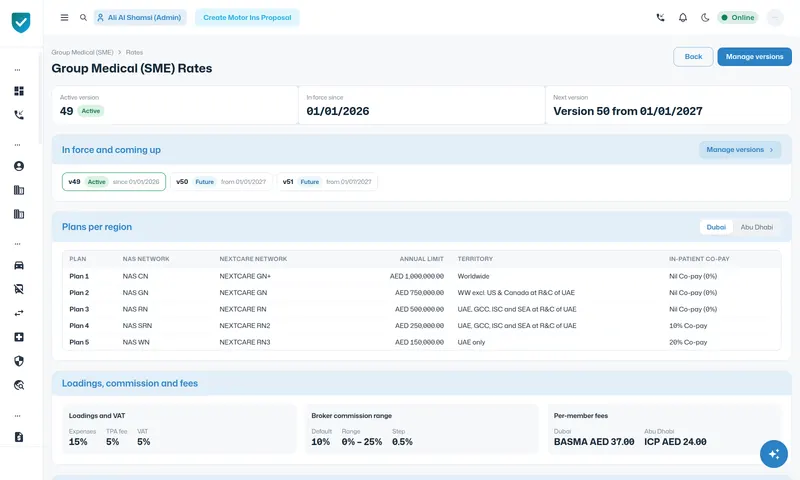Click Loadings, commission and fees heading
800x480 pixels.
point(130,383)
